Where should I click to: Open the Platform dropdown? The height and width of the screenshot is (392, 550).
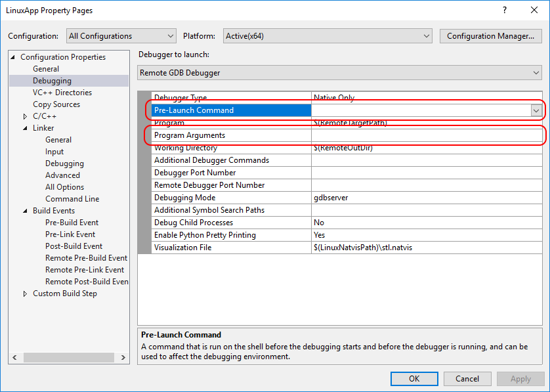(x=328, y=36)
